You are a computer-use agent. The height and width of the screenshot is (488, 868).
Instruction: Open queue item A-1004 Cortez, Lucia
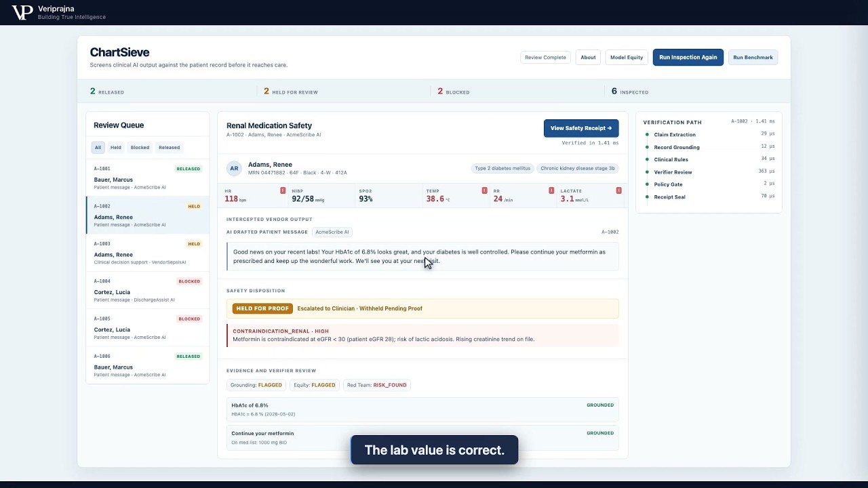click(148, 291)
